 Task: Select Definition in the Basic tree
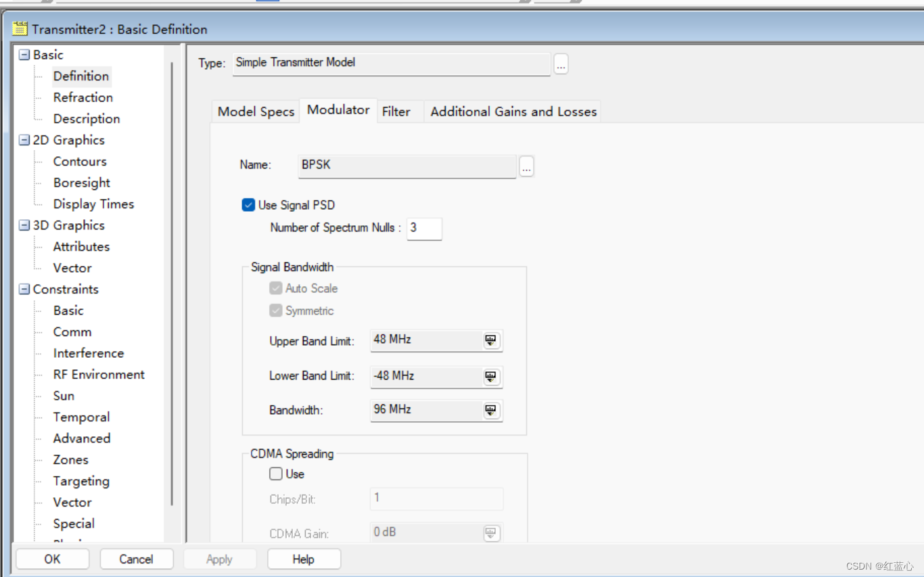click(81, 76)
